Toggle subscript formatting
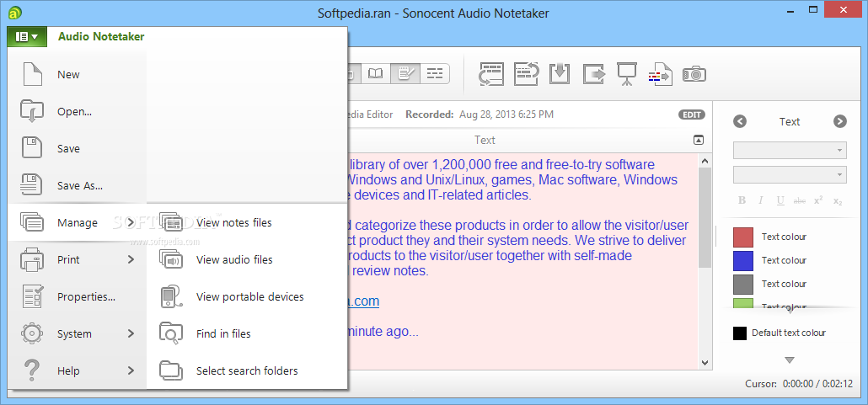 click(x=838, y=201)
